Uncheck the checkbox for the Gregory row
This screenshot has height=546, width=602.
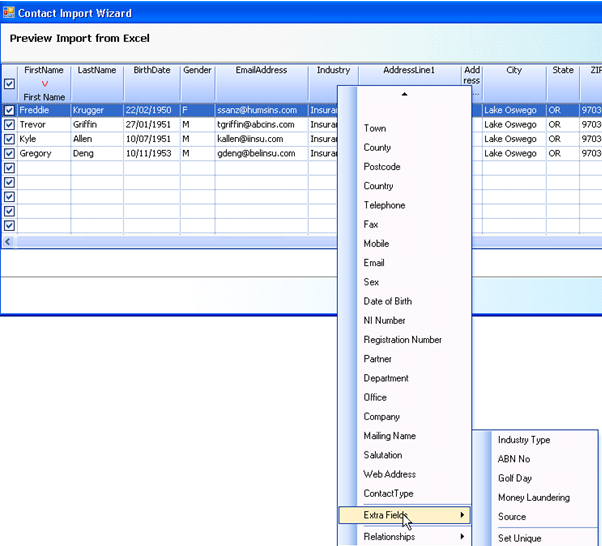pyautogui.click(x=9, y=154)
